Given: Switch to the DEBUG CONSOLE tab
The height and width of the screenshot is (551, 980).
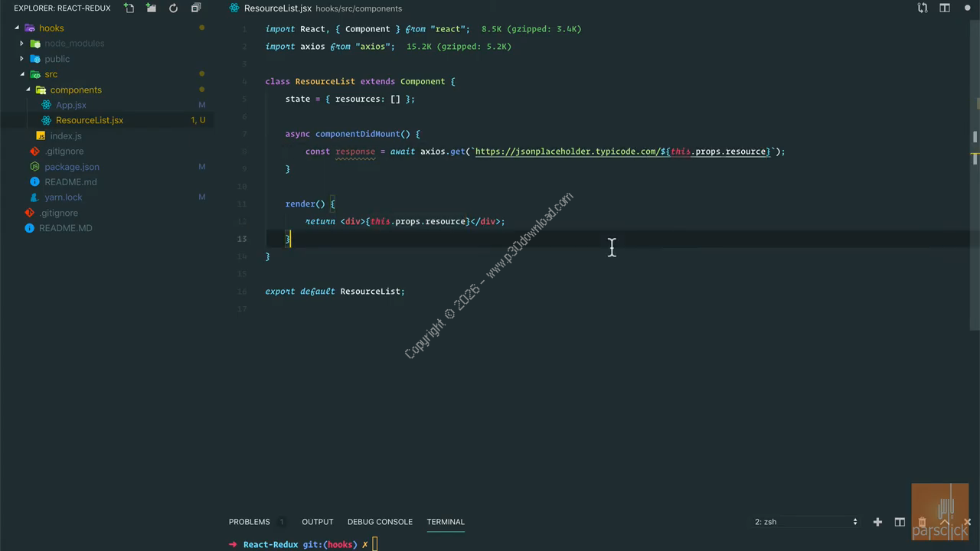Looking at the screenshot, I should (380, 522).
